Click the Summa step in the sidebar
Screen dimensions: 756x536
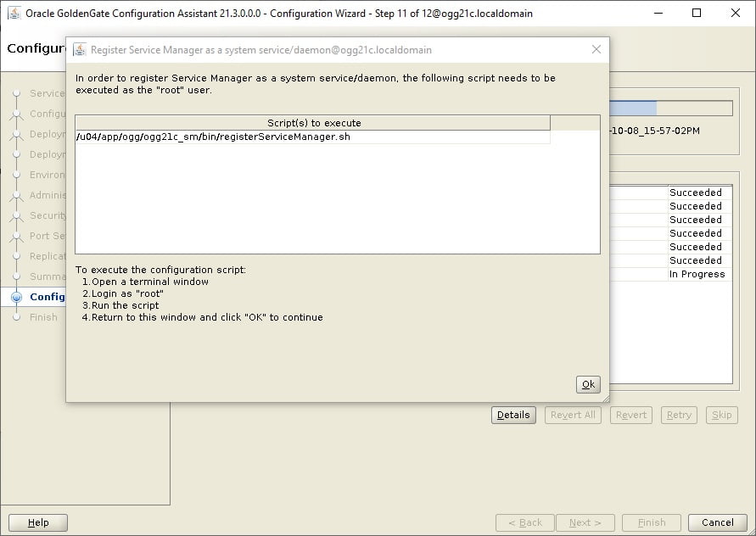tap(48, 276)
